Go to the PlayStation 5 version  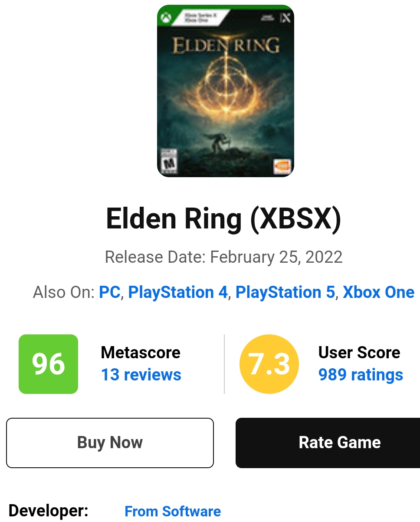point(285,292)
